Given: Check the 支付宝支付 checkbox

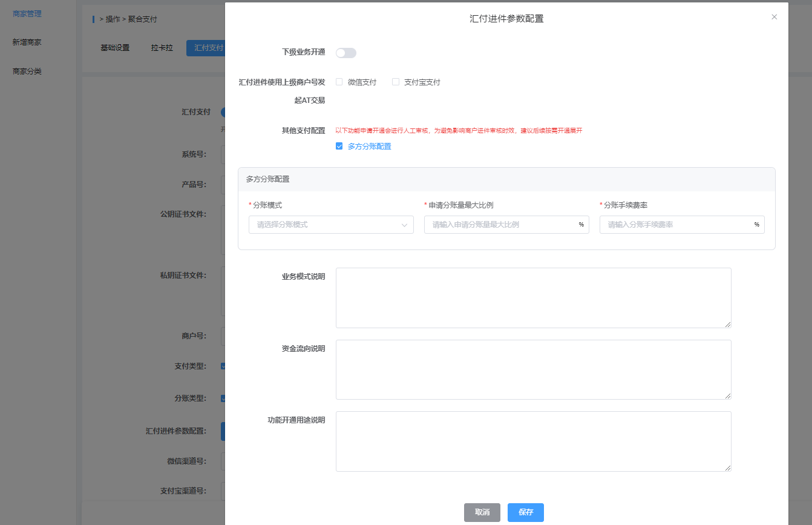Looking at the screenshot, I should [x=396, y=82].
